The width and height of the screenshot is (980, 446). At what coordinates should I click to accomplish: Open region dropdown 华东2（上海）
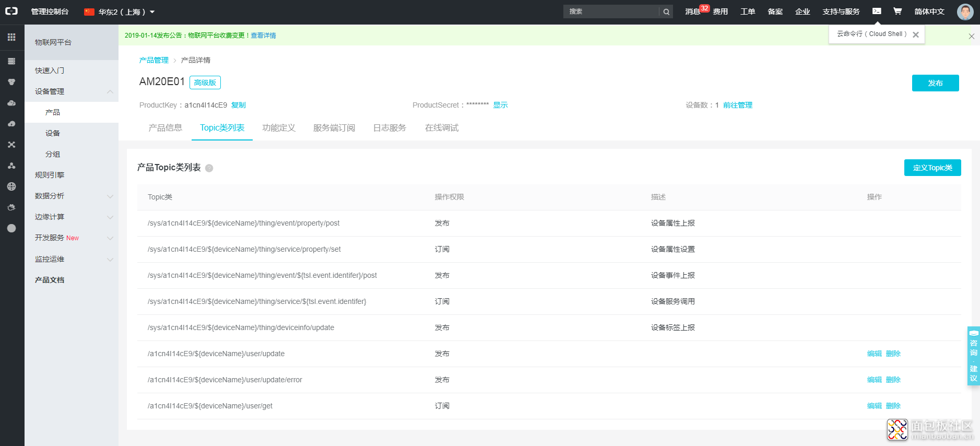120,11
